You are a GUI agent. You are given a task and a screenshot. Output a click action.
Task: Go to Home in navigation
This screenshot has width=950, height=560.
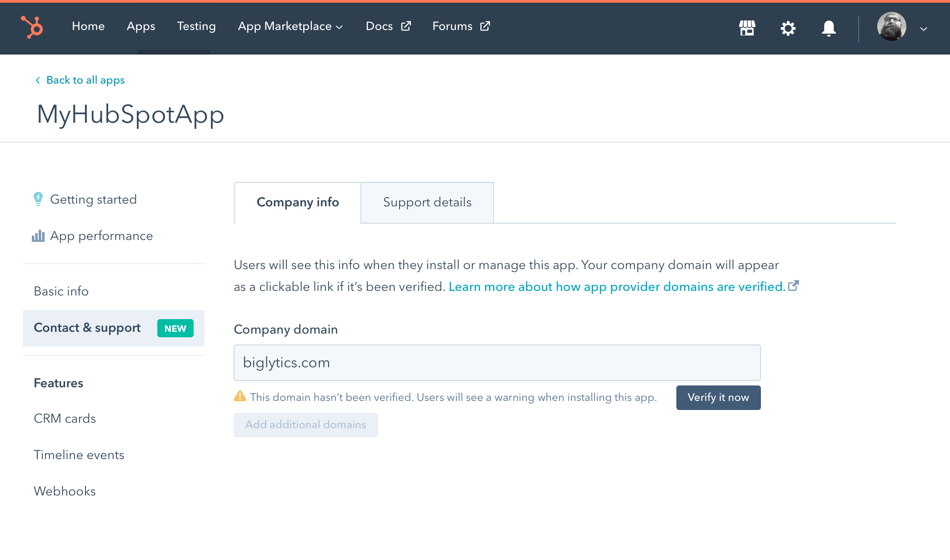88,26
